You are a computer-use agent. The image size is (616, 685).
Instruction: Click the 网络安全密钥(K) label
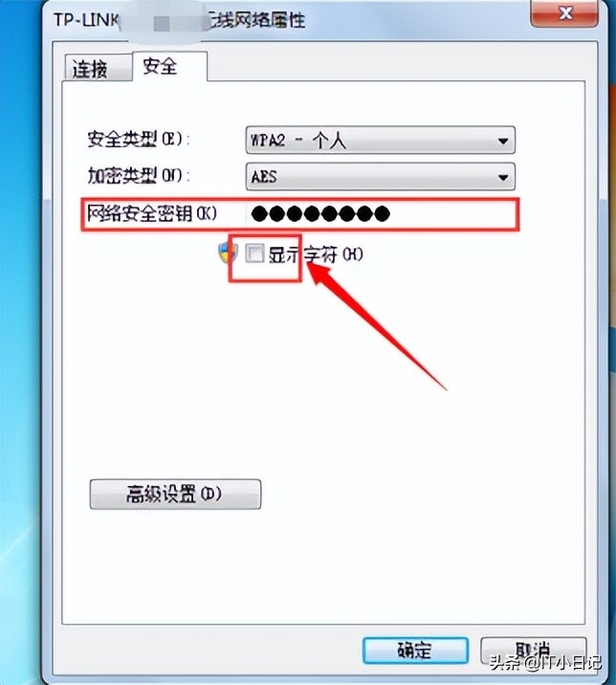click(x=151, y=214)
